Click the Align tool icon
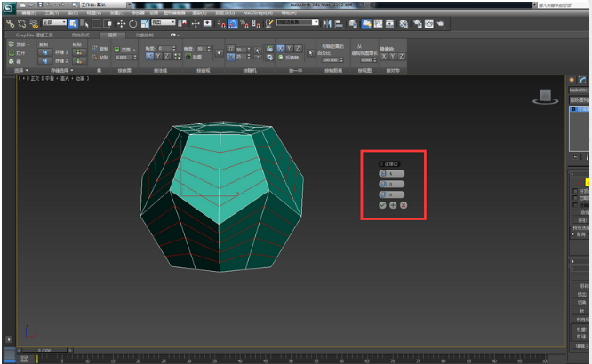592x364 pixels. click(x=339, y=24)
